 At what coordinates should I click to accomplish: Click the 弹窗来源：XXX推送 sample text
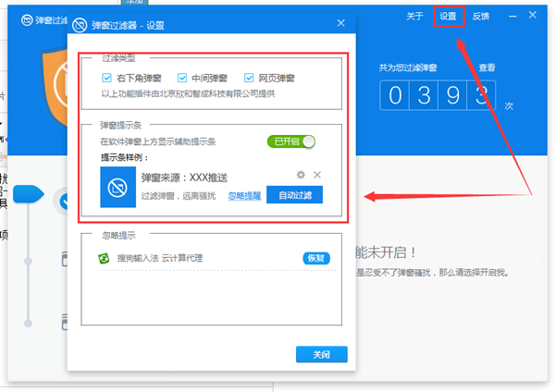(184, 178)
